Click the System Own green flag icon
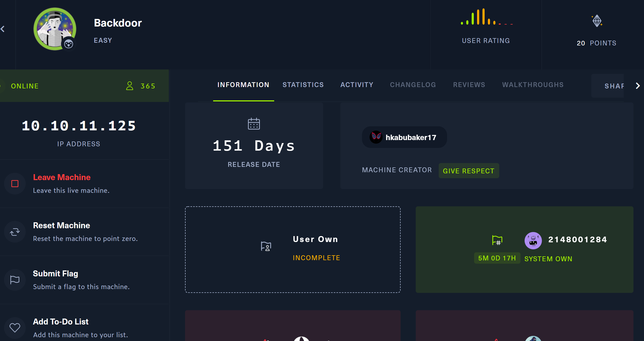Viewport: 644px width, 341px height. pos(497,240)
